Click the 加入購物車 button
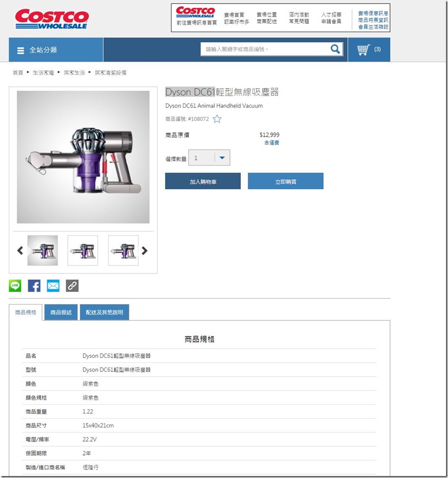 [203, 181]
